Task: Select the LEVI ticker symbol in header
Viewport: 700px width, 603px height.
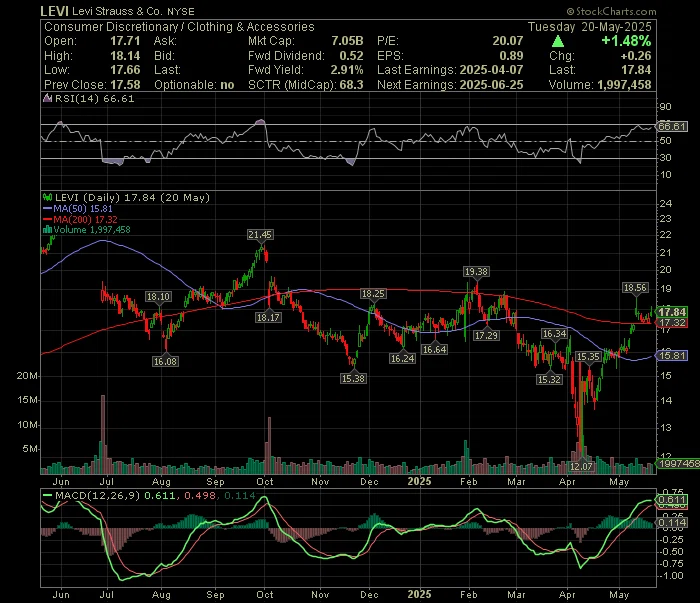Action: [54, 11]
